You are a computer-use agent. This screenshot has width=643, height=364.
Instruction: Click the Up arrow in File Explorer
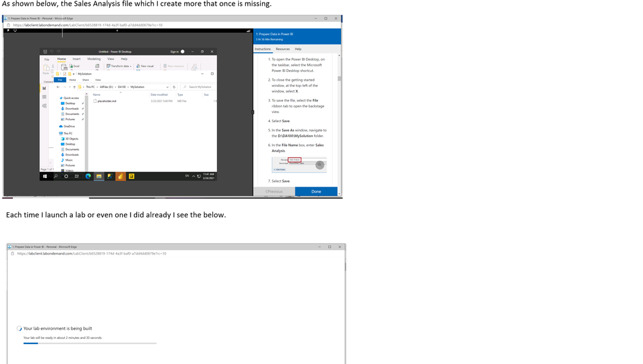click(74, 87)
